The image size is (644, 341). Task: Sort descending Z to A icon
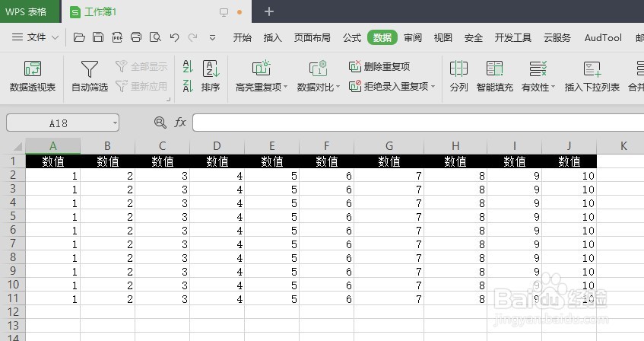[188, 86]
